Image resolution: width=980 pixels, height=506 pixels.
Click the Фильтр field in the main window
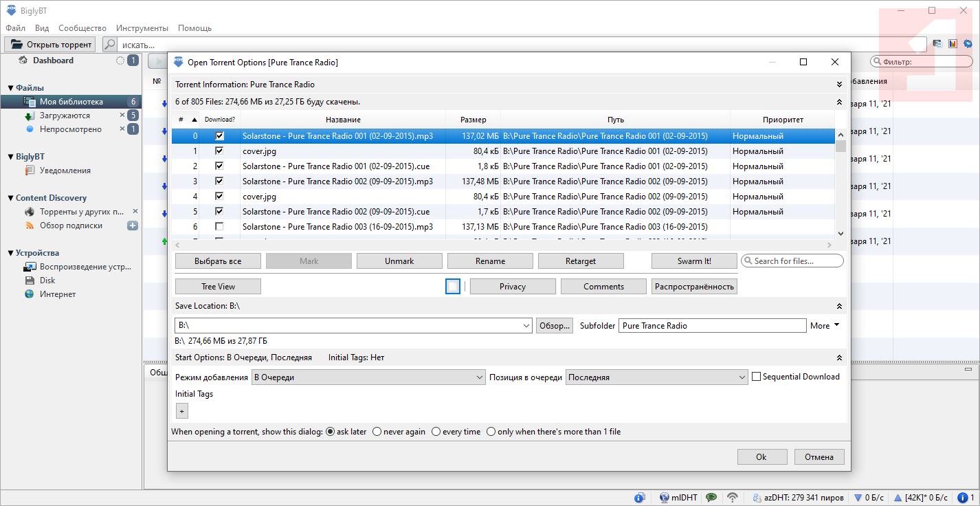(x=922, y=62)
